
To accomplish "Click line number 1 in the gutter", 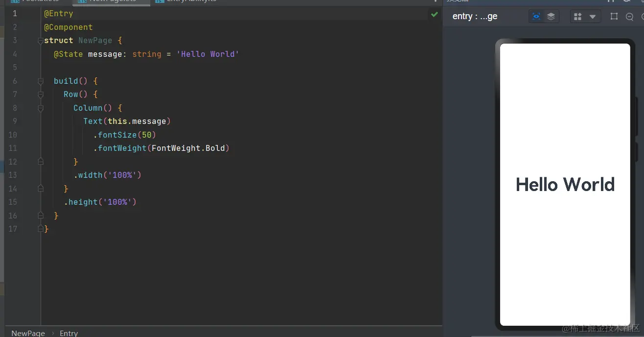I will [15, 14].
